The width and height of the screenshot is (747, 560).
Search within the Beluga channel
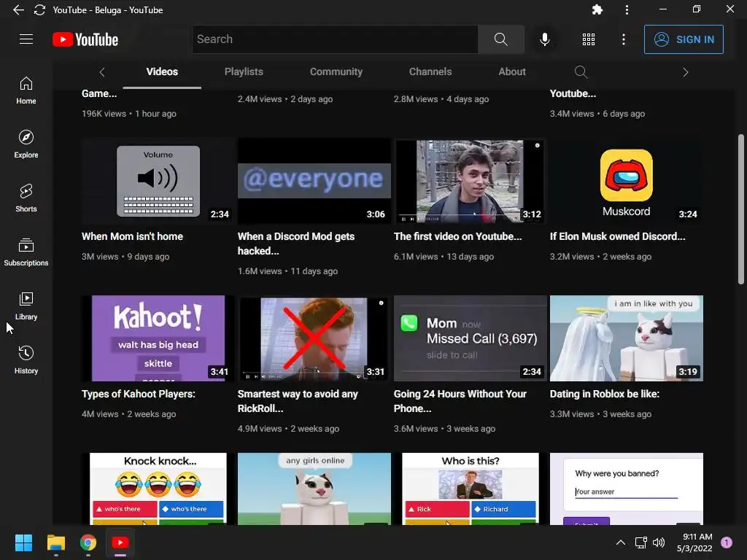[581, 72]
